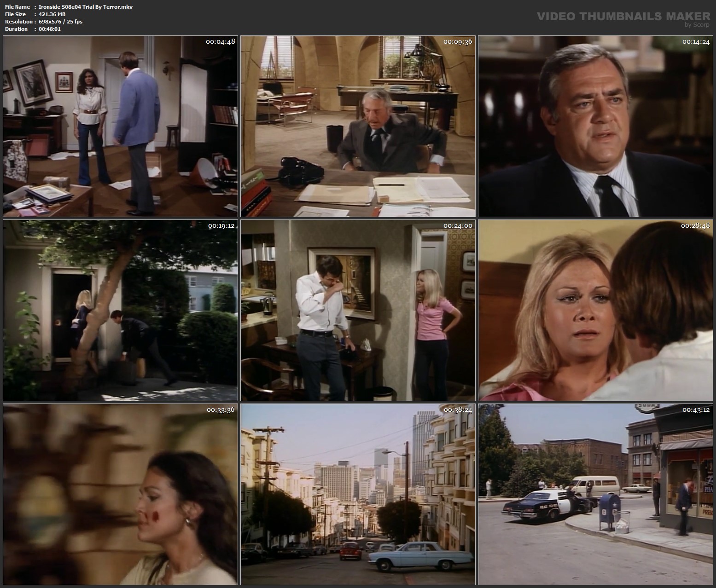Open the hilly street thumbnail at 00:38:24
716x588 pixels.
[358, 495]
